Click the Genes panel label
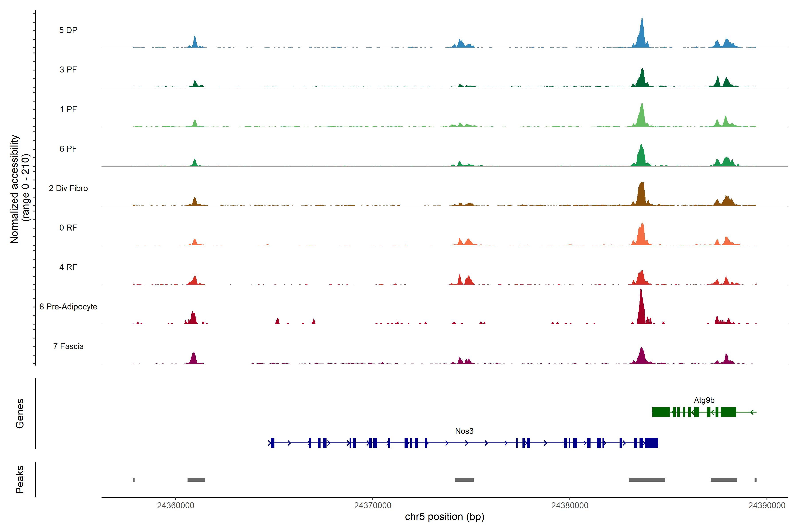This screenshot has width=798, height=532. click(20, 413)
